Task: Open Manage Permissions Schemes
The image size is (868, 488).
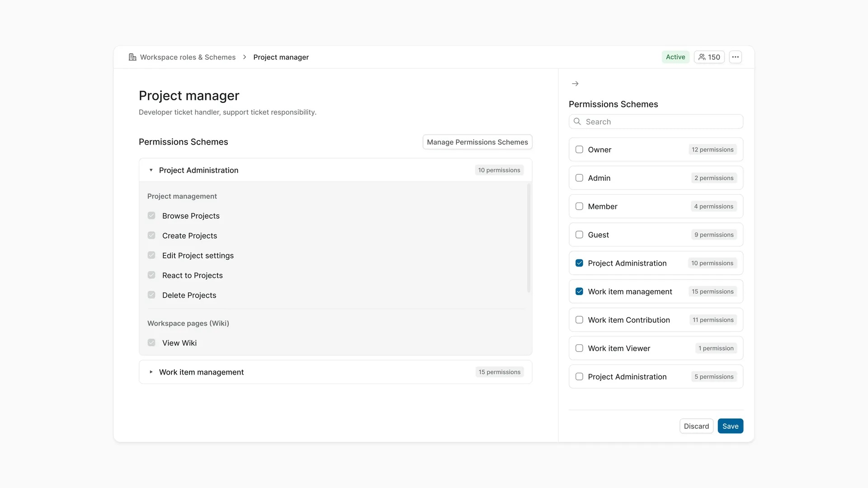Action: tap(477, 142)
